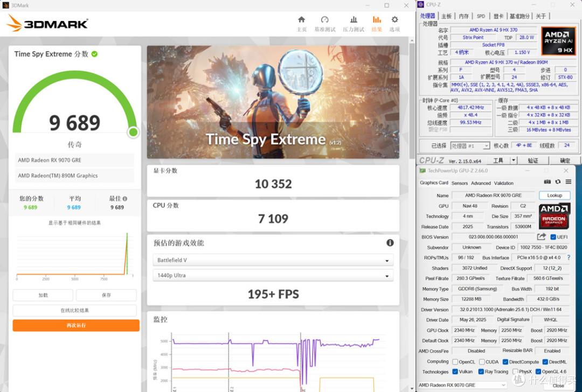Expand the Battlefield V game dropdown

tap(273, 260)
